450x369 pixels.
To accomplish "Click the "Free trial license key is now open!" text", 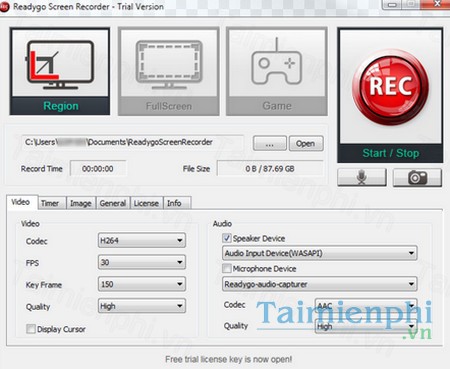I will [x=229, y=359].
